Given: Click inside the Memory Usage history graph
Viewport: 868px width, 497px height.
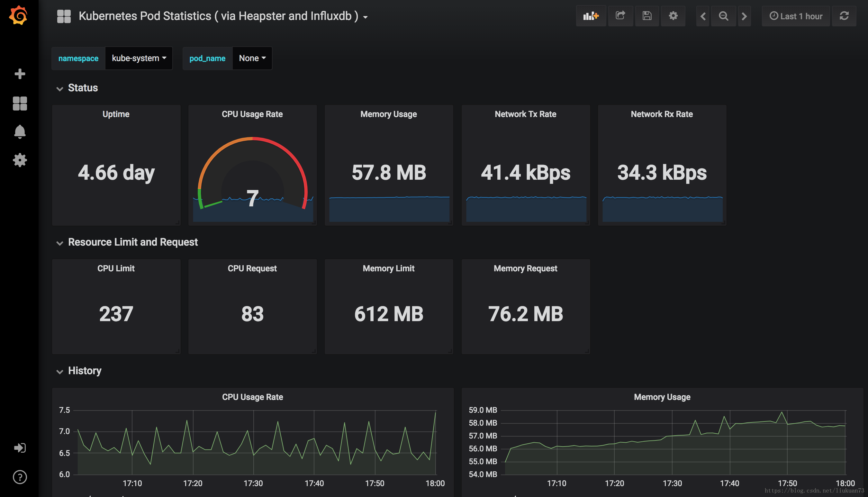Looking at the screenshot, I should point(674,443).
